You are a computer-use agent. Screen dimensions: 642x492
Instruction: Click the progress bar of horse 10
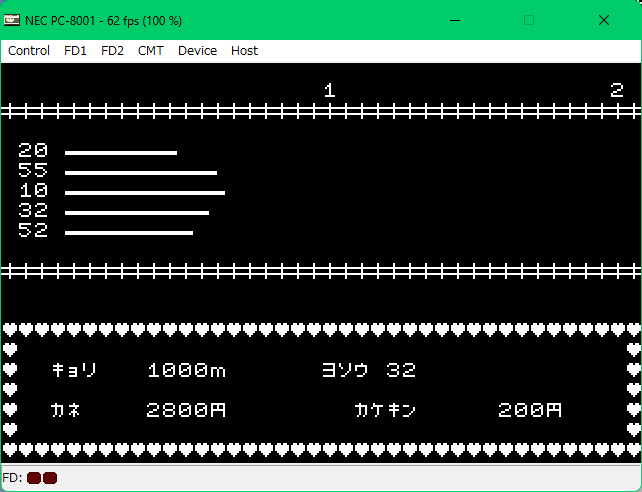[145, 192]
